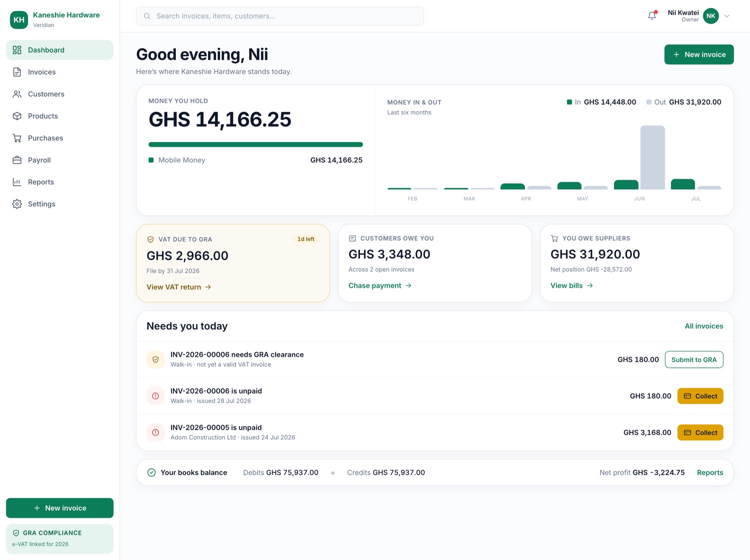Open Reports in the sidebar
Image resolution: width=750 pixels, height=560 pixels.
coord(60,182)
